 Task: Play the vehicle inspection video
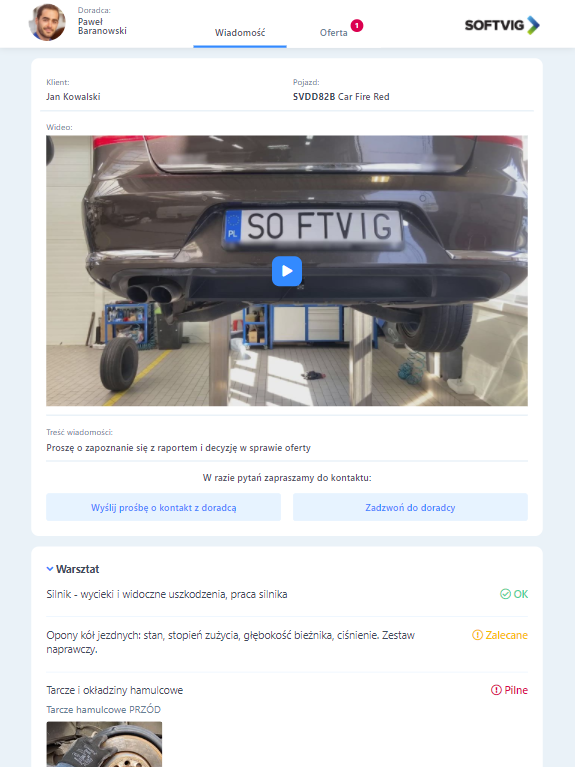(287, 271)
